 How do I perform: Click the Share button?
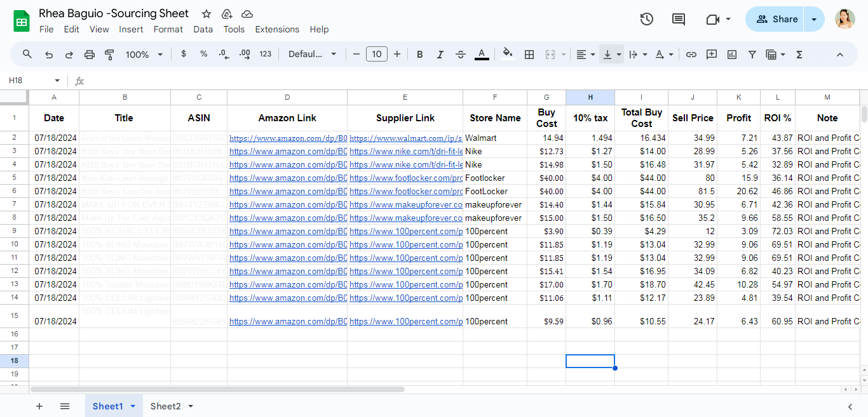click(775, 19)
